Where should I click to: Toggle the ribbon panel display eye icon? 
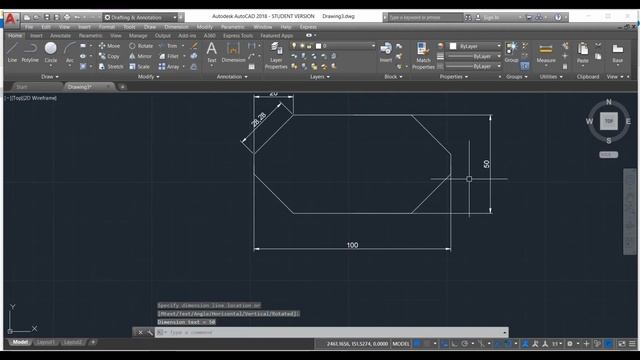309,36
